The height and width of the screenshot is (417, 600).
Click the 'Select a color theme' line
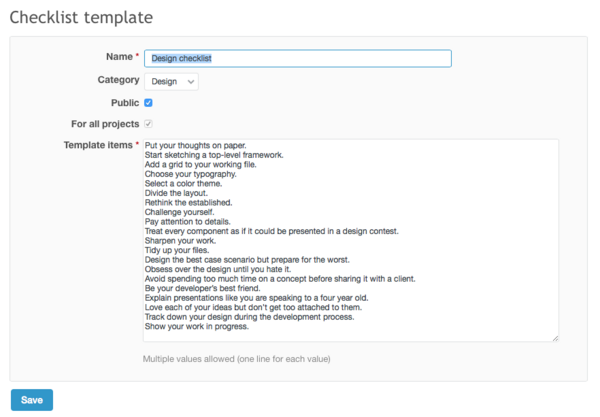coord(190,184)
